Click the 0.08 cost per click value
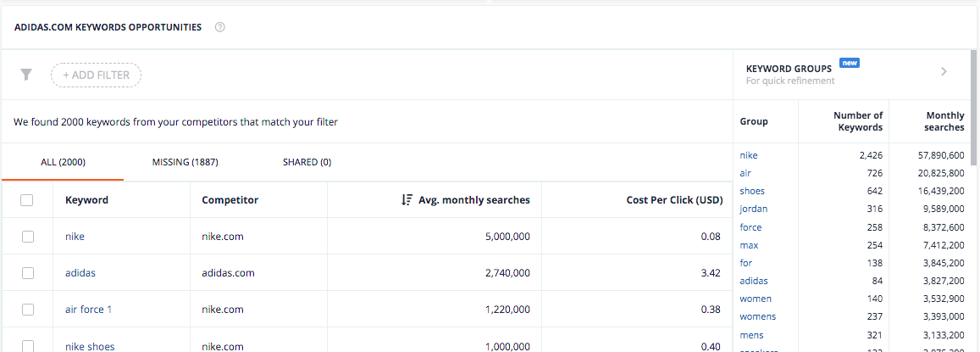This screenshot has width=980, height=352. (x=711, y=237)
